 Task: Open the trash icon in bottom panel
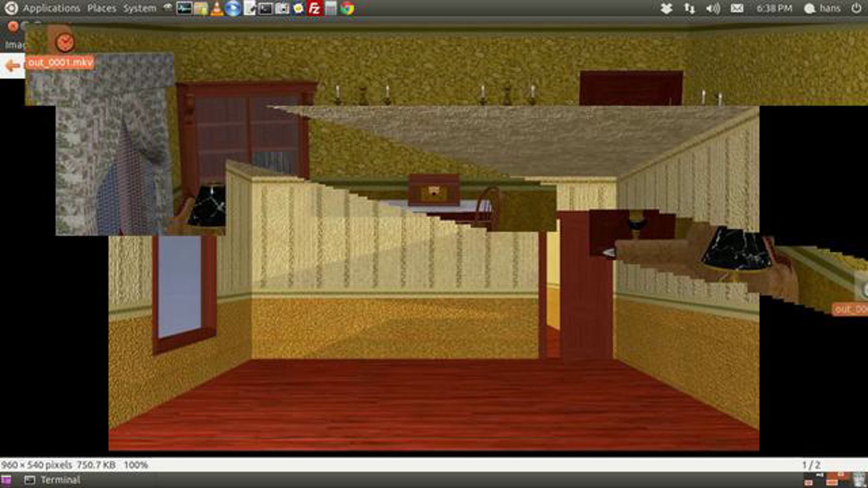(859, 480)
